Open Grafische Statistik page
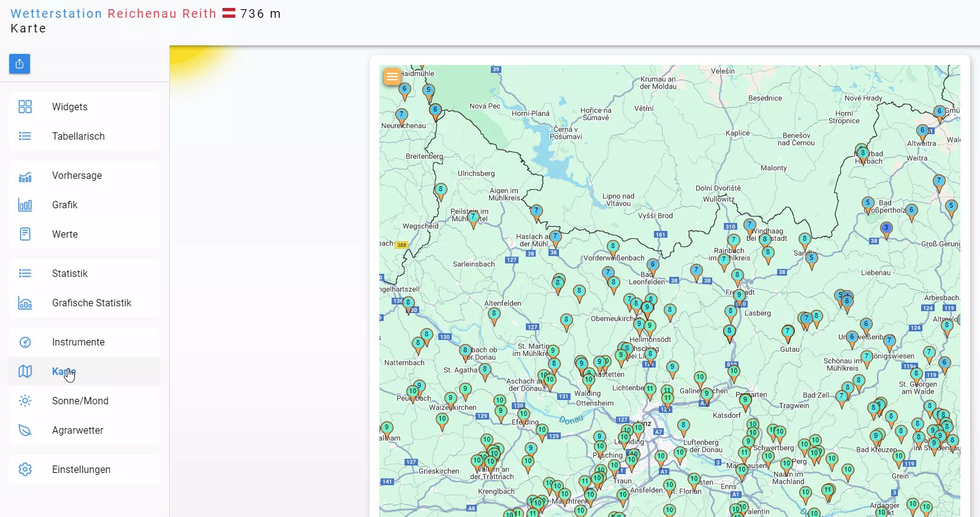Viewport: 980px width, 517px height. tap(84, 303)
